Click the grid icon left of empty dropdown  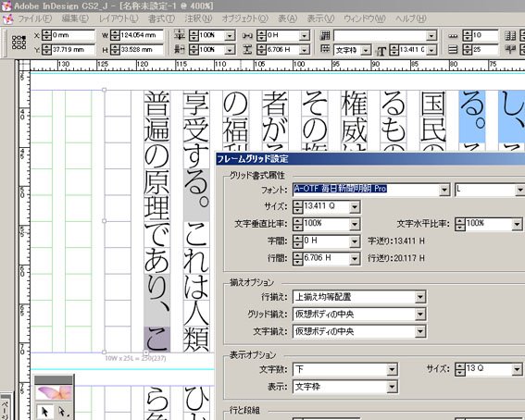[325, 35]
